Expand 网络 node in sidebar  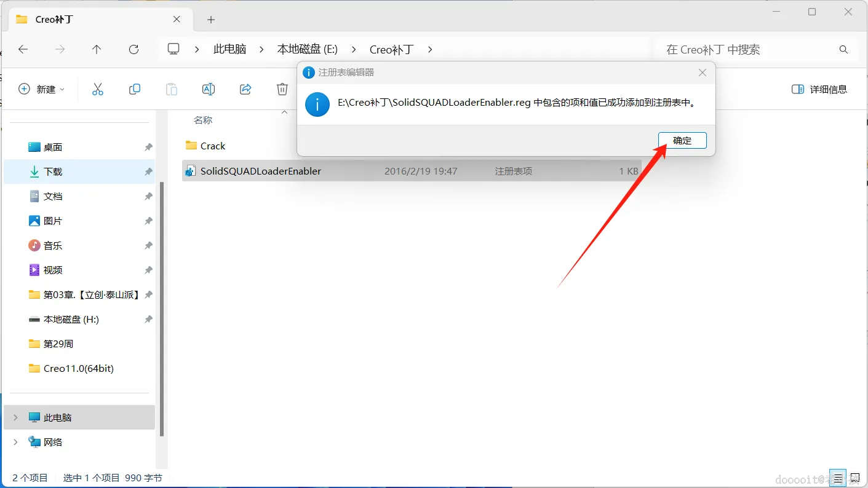(16, 443)
